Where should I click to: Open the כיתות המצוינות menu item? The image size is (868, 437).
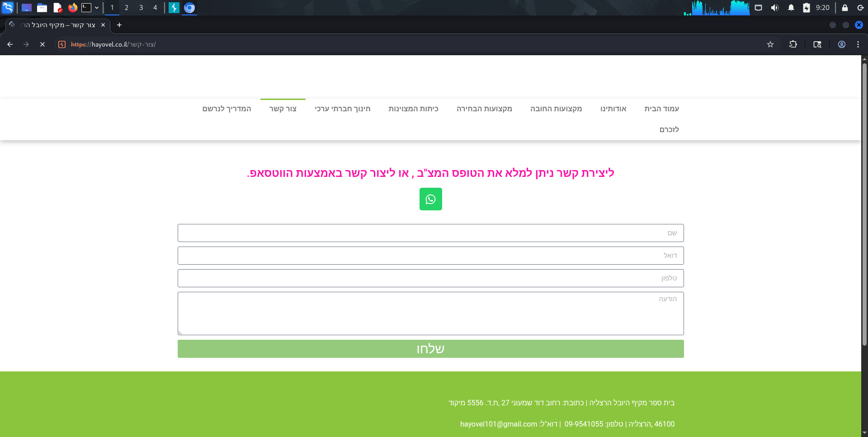(413, 109)
